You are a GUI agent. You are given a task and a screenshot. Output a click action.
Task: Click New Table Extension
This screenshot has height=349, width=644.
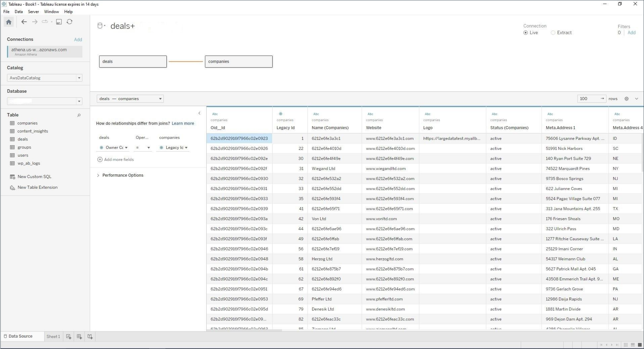[37, 187]
